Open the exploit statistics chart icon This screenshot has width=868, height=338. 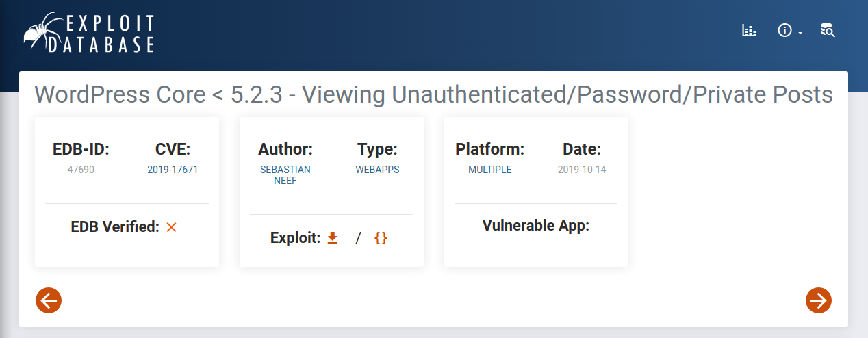pyautogui.click(x=750, y=30)
